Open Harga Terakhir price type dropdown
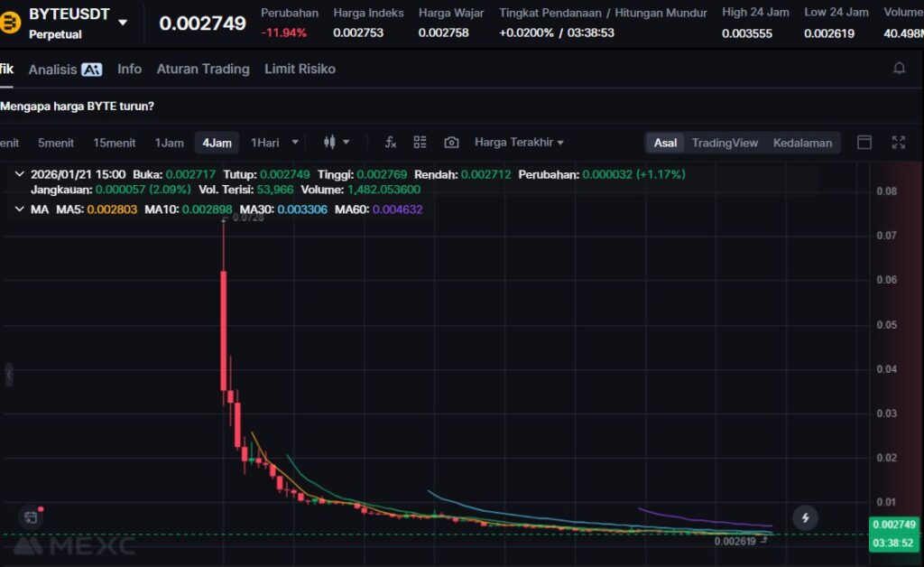 [x=519, y=143]
